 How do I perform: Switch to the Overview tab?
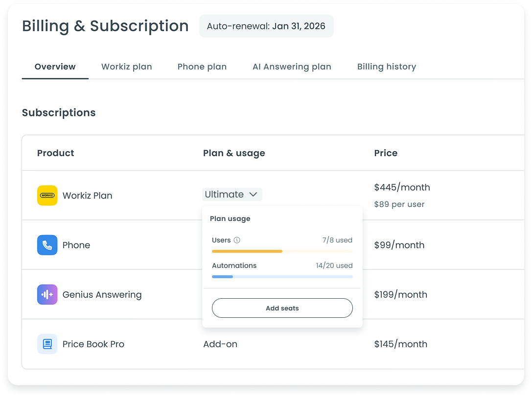click(x=55, y=67)
